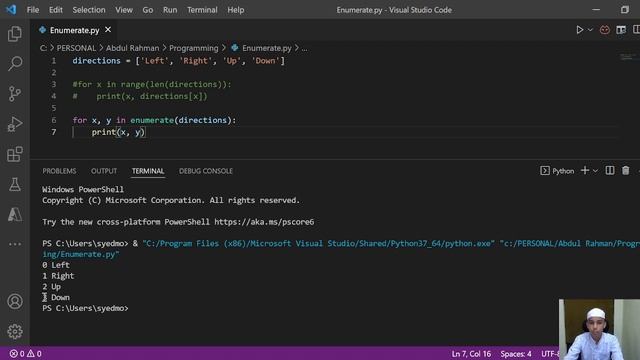Expand the run button dropdown arrow
The width and height of the screenshot is (640, 360).
(x=590, y=30)
